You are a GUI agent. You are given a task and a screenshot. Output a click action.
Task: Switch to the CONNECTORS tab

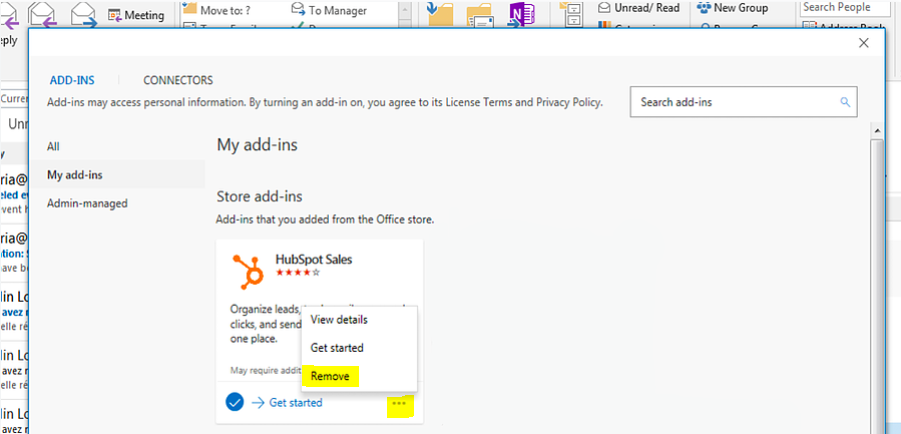point(178,80)
